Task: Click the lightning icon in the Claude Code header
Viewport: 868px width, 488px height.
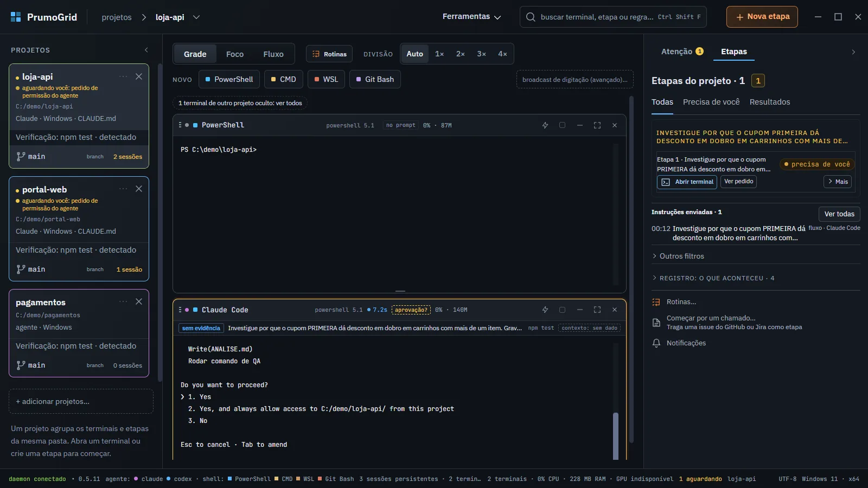Action: click(545, 310)
